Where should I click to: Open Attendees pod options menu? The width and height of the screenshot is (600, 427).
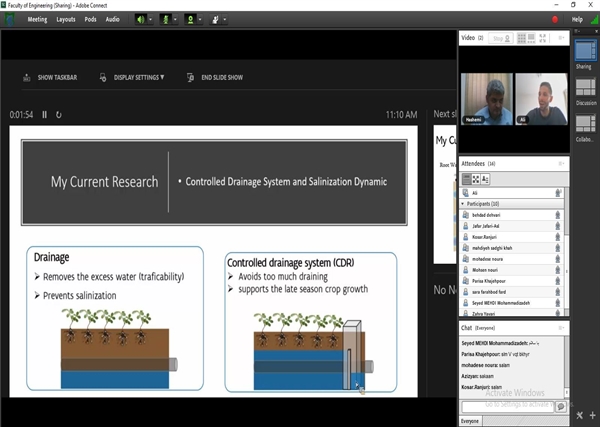(x=562, y=163)
